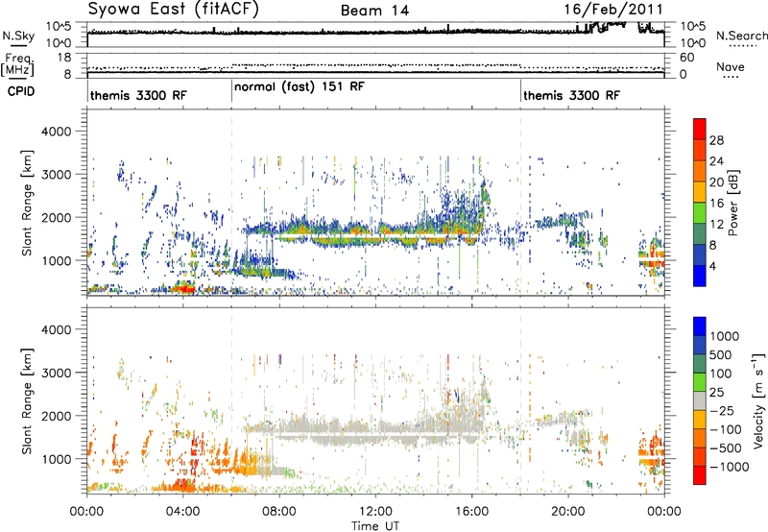This screenshot has width=768, height=532.
Task: Click the 4000 tick in the power panel
Action: pyautogui.click(x=56, y=132)
